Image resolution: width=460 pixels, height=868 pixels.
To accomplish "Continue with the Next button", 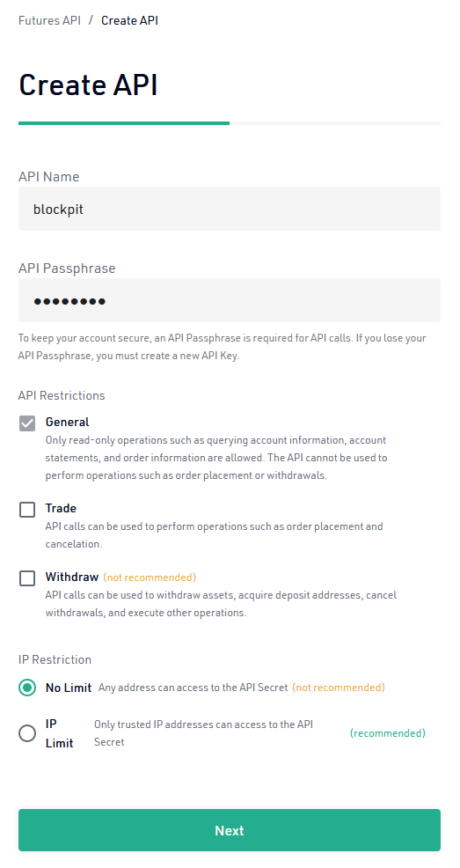I will 230,830.
